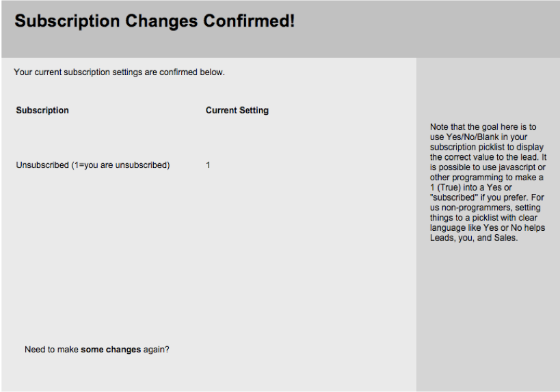Screen dimensions: 560x392
Task: Select the 'Current Setting' column header
Action: tap(237, 110)
